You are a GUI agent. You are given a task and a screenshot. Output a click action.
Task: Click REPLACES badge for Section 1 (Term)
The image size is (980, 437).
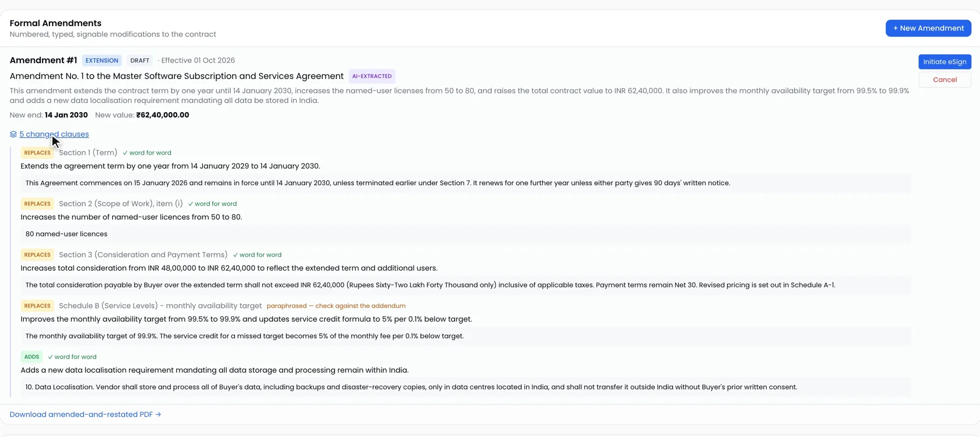pyautogui.click(x=37, y=153)
